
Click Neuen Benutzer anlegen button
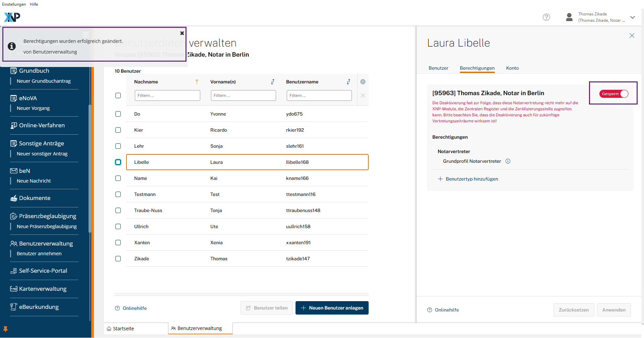pos(332,308)
